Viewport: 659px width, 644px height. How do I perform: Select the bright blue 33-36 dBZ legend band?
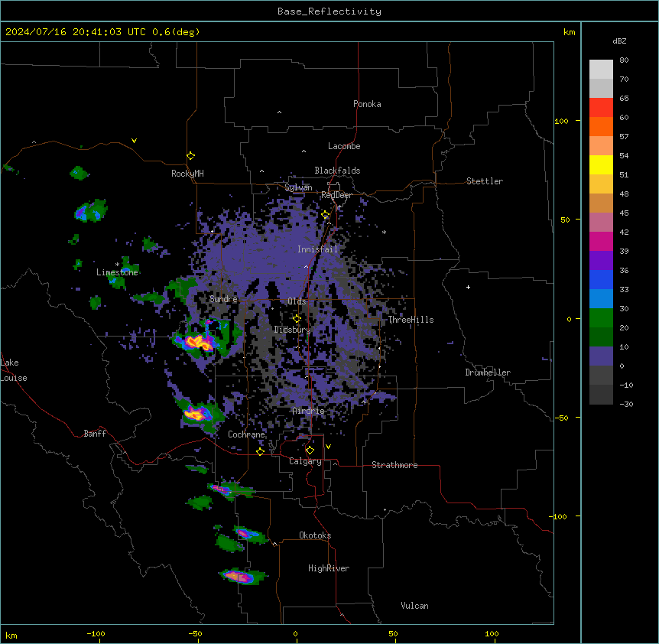pos(601,279)
